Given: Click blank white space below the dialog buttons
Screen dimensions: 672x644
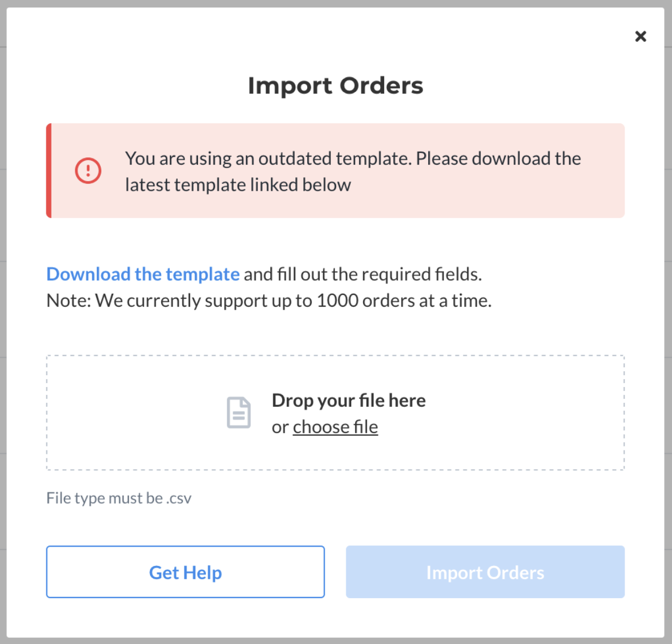Looking at the screenshot, I should point(335,617).
